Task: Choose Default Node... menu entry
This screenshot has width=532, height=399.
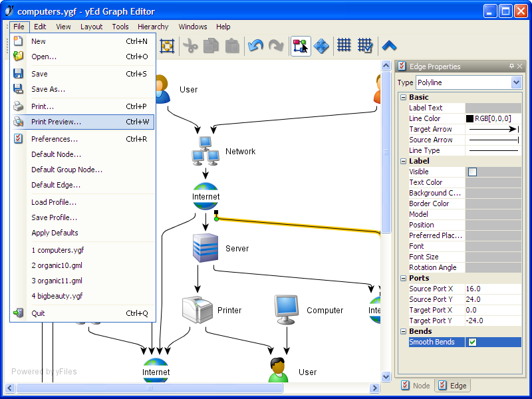Action: 82,154
